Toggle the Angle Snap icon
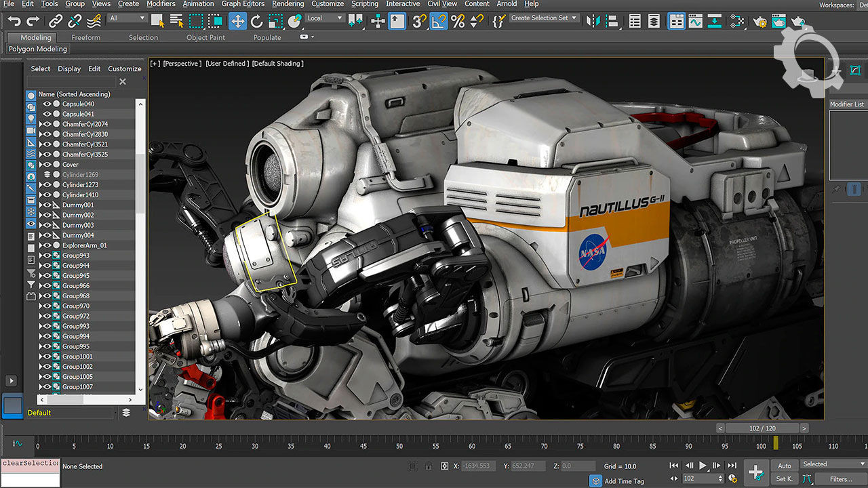Screen dimensions: 868x488 (439, 21)
